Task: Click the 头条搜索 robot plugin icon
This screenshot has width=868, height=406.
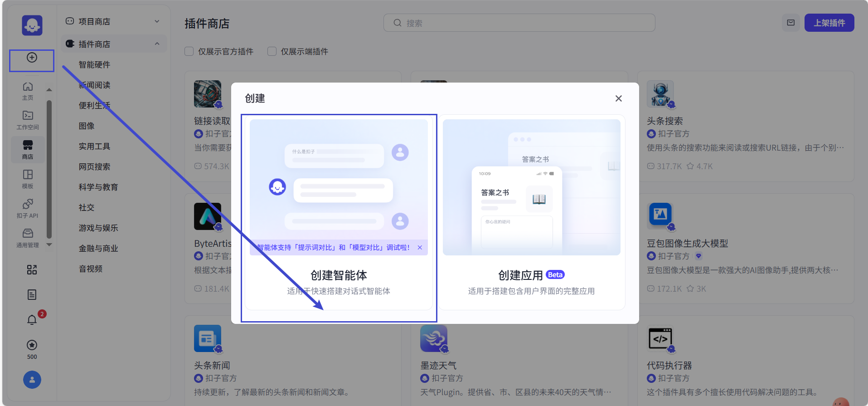Action: pos(660,94)
